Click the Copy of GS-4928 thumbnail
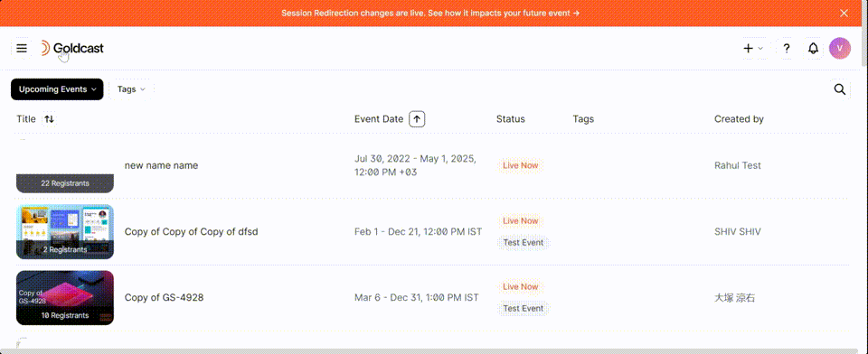This screenshot has width=868, height=354. [65, 298]
